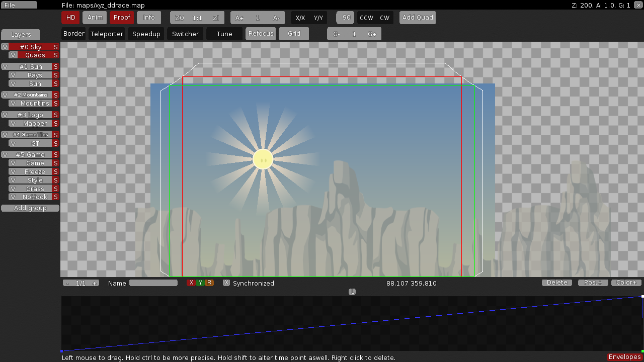Click the Add group button
This screenshot has height=362, width=644.
(30, 208)
